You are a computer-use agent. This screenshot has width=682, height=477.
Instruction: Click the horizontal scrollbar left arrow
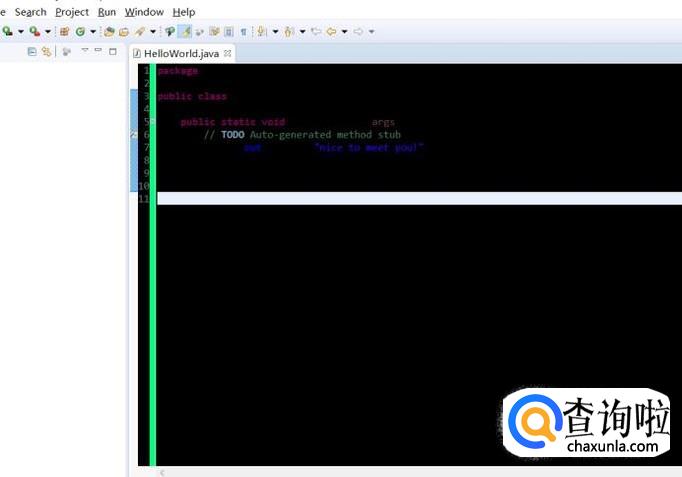click(x=162, y=473)
